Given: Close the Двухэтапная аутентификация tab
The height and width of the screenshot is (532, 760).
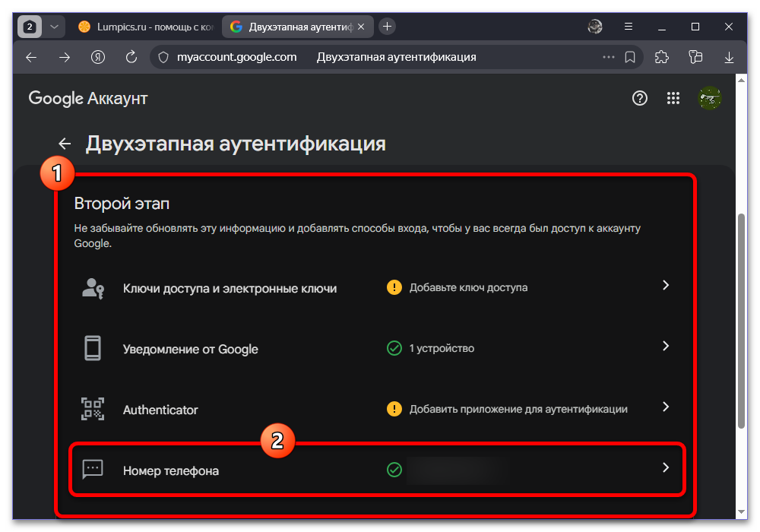Looking at the screenshot, I should [x=361, y=27].
